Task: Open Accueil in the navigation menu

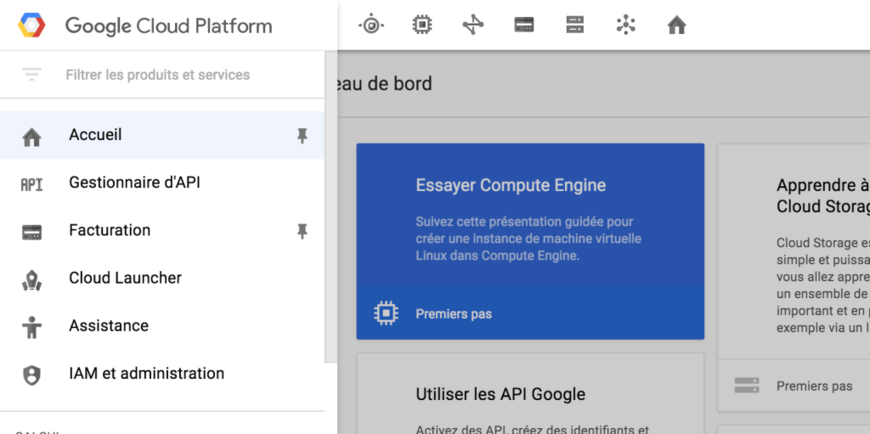Action: [x=162, y=135]
